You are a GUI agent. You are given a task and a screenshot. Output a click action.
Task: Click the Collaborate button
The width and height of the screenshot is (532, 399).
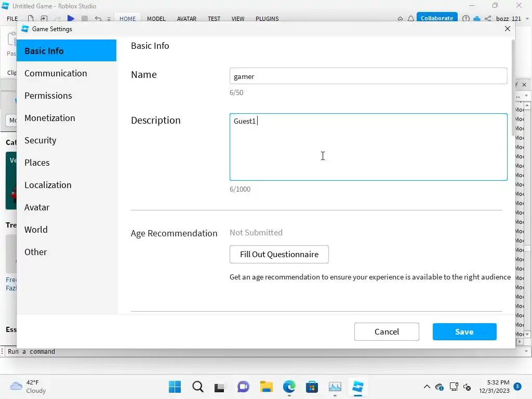[436, 18]
